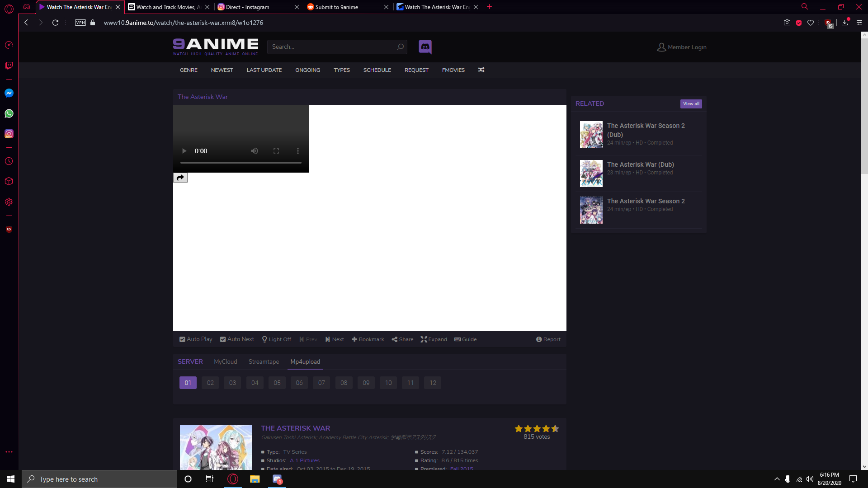Image resolution: width=868 pixels, height=488 pixels.
Task: Switch to the Streamtape server tab
Action: click(264, 361)
